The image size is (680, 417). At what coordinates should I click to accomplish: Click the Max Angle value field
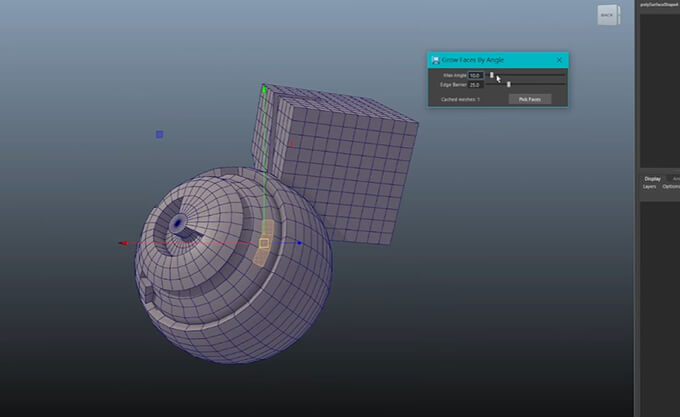475,75
